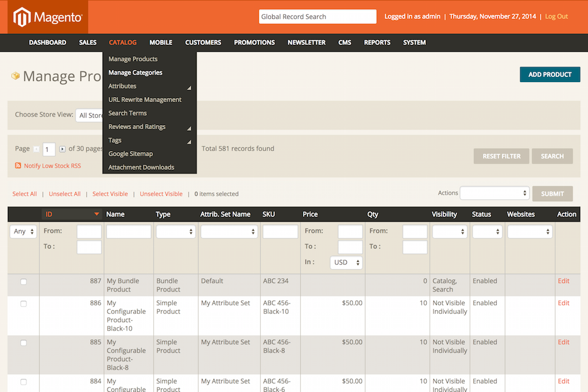
Task: Focus the Global Record Search field
Action: (x=318, y=17)
